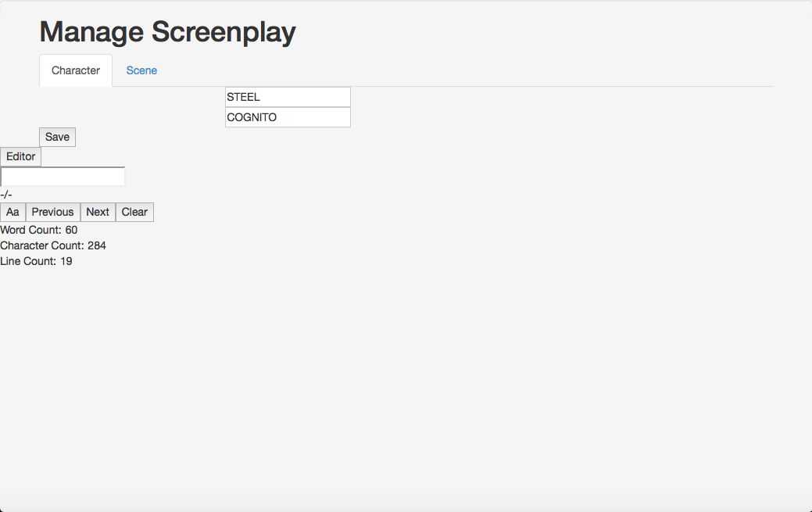812x512 pixels.
Task: Go to Previous search match
Action: (x=53, y=212)
